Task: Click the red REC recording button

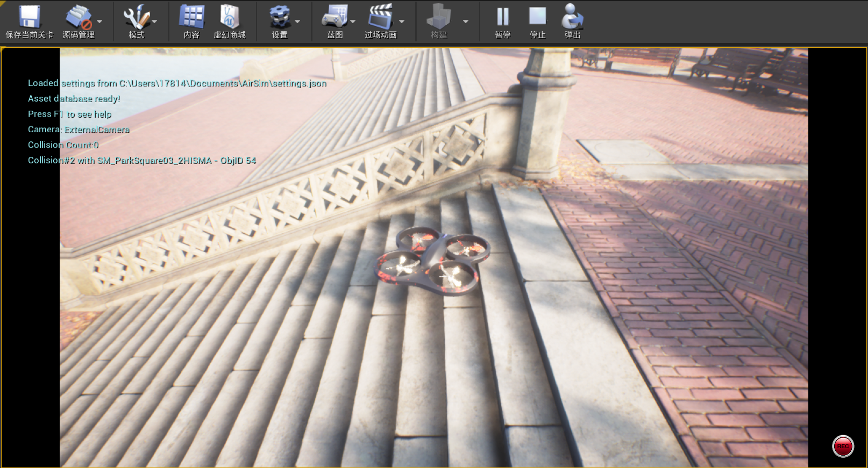Action: [843, 446]
